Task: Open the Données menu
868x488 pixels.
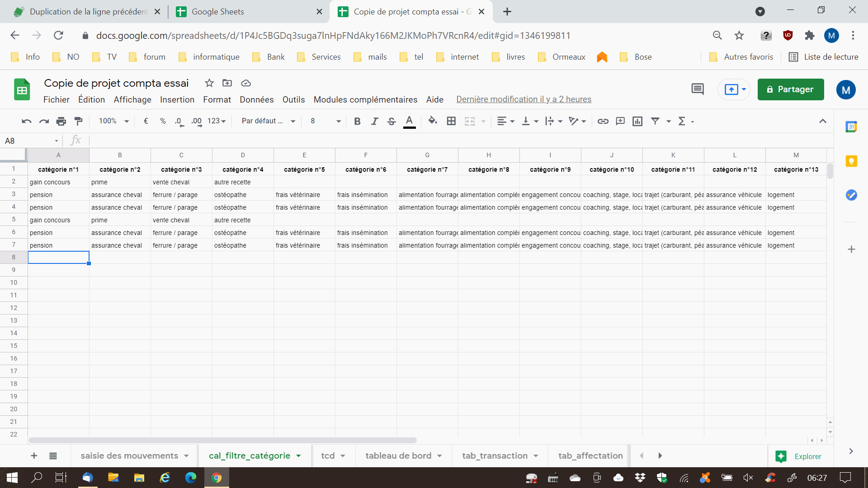Action: click(256, 99)
